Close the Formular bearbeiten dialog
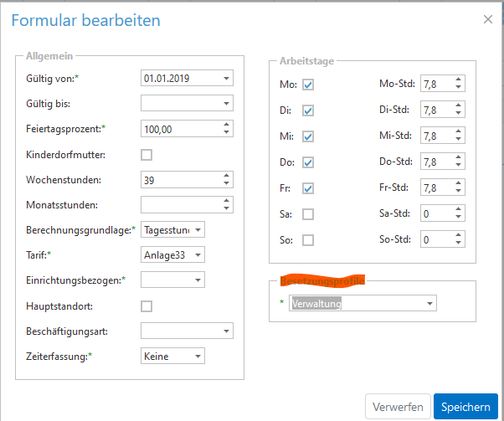 (x=488, y=19)
